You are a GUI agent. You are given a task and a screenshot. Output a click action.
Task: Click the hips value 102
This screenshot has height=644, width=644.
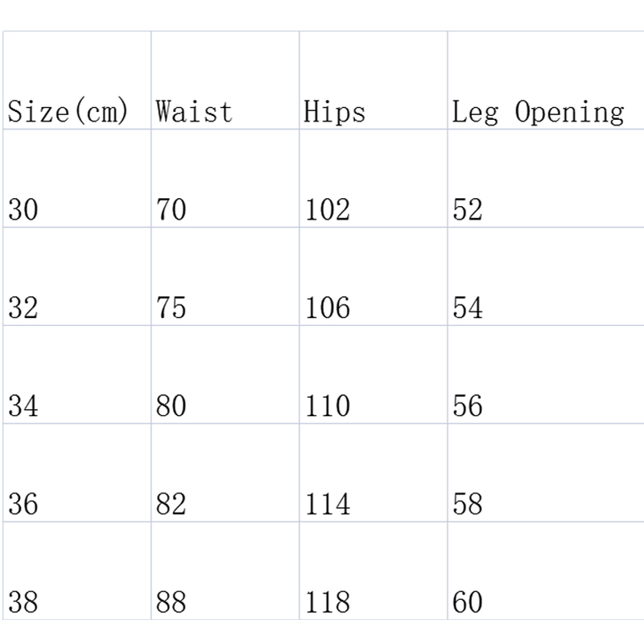(328, 210)
